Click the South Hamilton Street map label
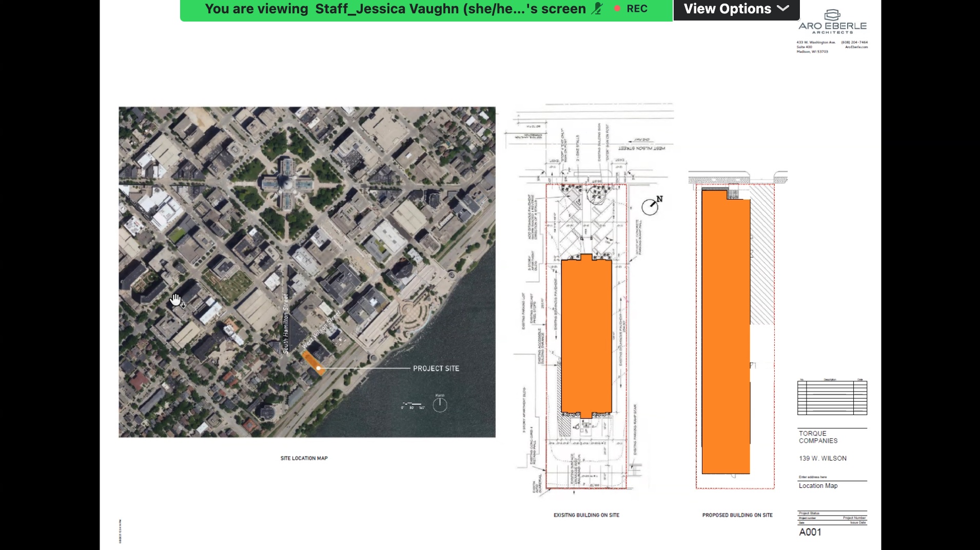This screenshot has width=980, height=550. (x=286, y=323)
